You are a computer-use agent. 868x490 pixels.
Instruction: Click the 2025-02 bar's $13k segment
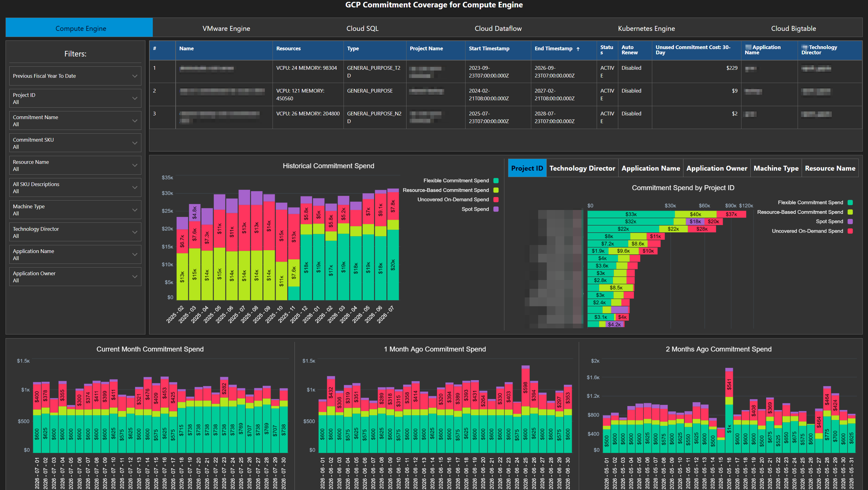[182, 276]
